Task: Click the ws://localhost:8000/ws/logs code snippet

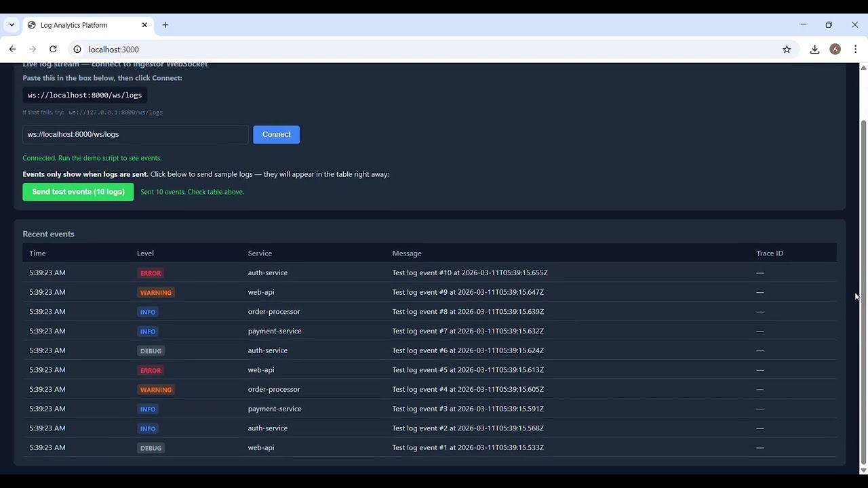Action: 85,96
